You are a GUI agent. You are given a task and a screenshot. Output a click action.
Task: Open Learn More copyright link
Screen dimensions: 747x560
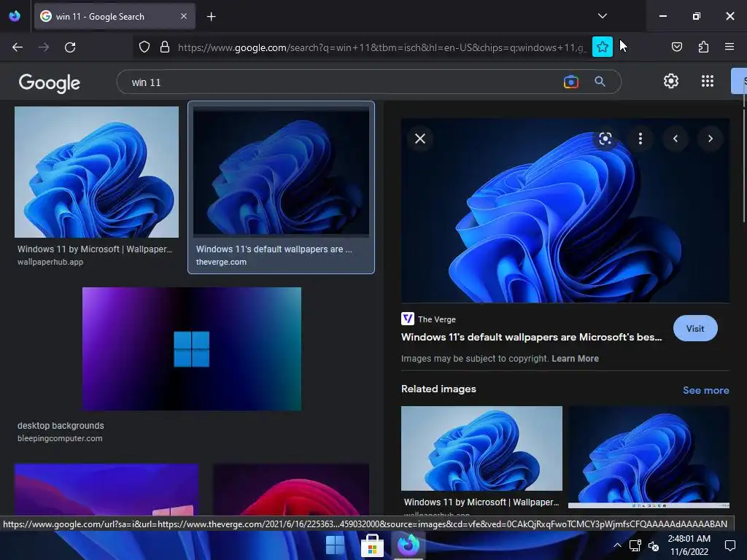[x=575, y=359]
